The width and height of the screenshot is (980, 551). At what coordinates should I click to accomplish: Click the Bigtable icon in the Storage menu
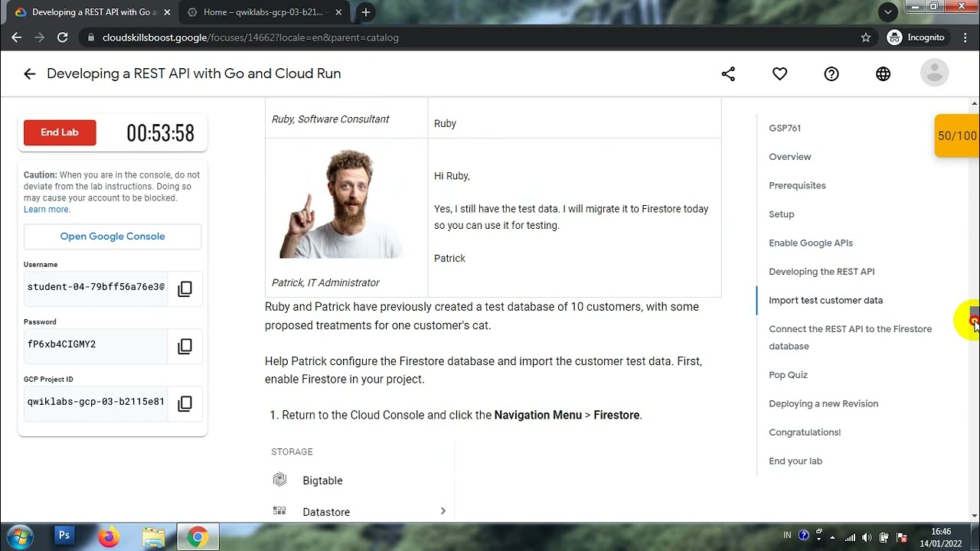[x=279, y=480]
